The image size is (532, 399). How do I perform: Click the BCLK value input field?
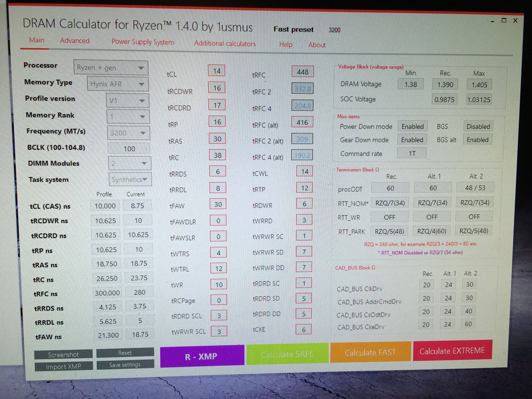[129, 149]
